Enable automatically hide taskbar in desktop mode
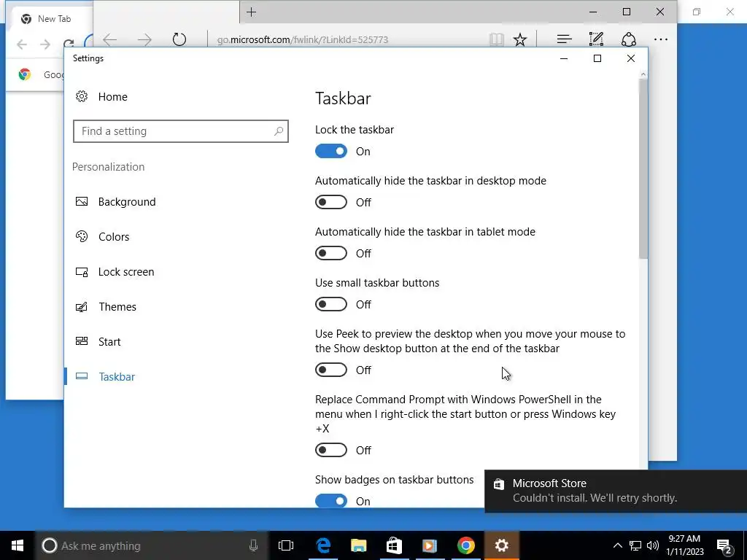This screenshot has height=560, width=747. click(x=331, y=203)
